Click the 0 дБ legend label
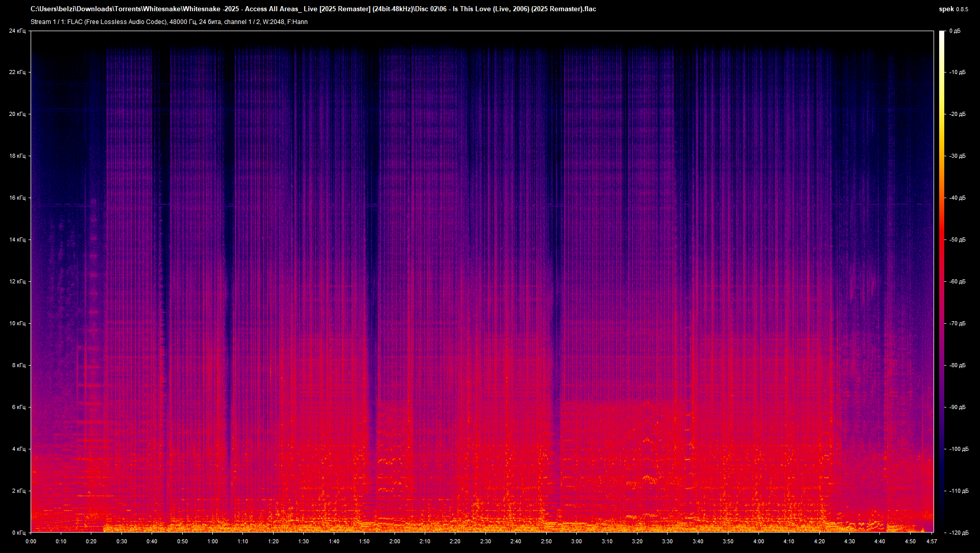Screen dimensions: 980x553 tap(955, 31)
